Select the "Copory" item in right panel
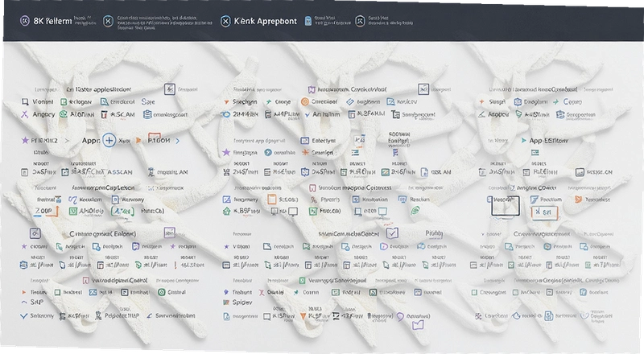Image resolution: width=644 pixels, height=354 pixels. [x=572, y=101]
